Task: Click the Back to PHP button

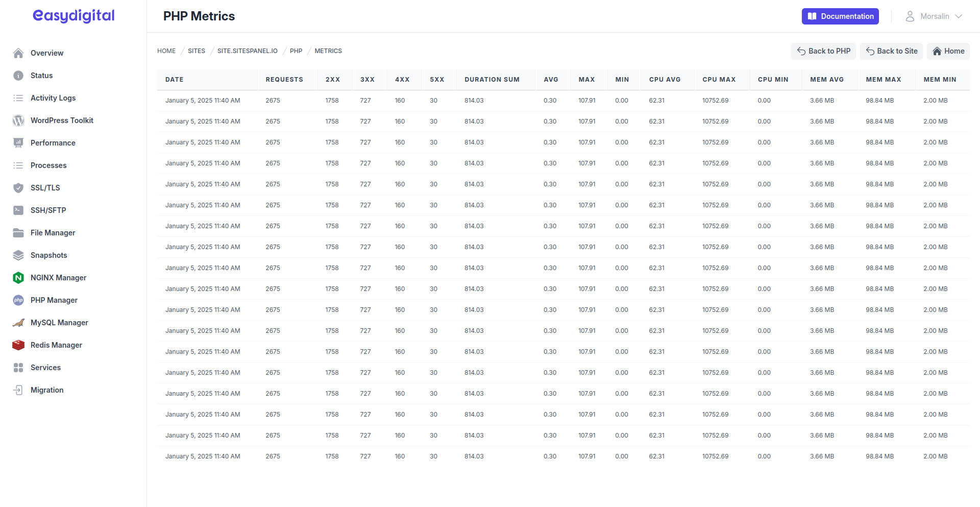Action: click(x=823, y=51)
